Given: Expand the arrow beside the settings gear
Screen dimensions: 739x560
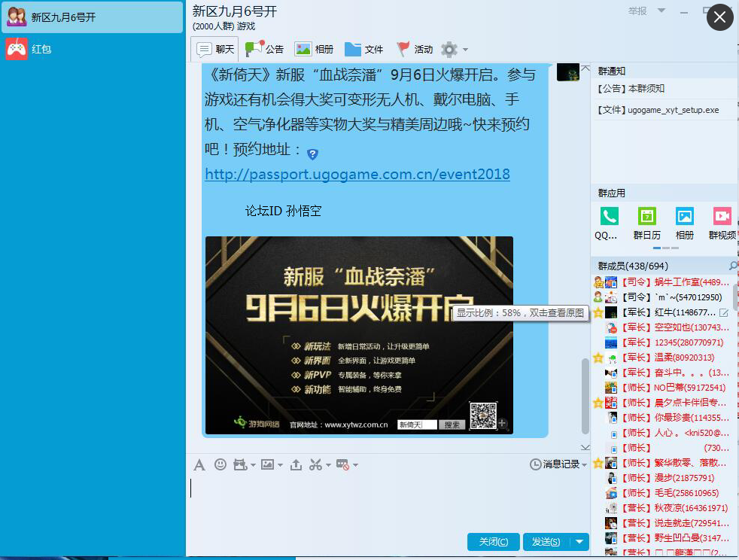Looking at the screenshot, I should point(465,50).
